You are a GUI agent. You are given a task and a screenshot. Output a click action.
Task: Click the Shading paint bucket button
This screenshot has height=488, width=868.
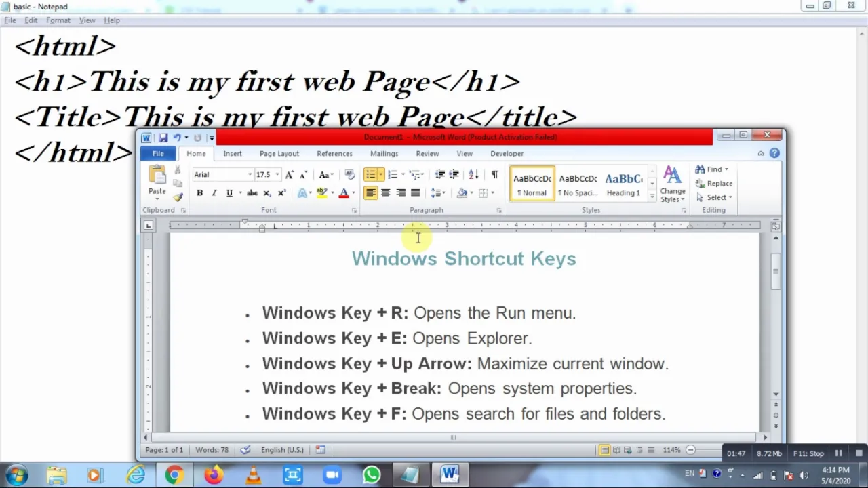(x=462, y=193)
